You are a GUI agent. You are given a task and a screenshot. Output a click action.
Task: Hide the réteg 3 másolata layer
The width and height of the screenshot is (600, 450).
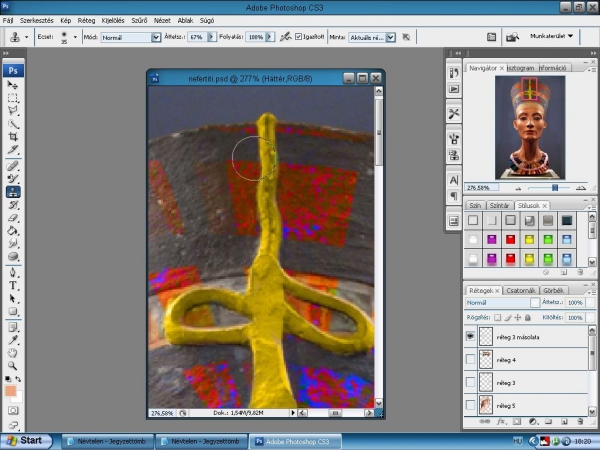tap(470, 336)
